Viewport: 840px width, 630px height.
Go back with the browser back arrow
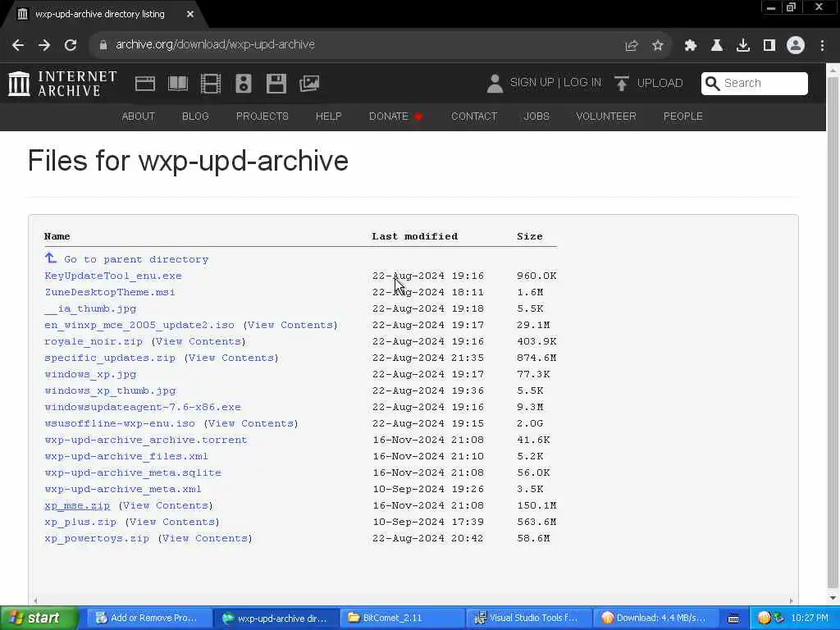pos(18,45)
